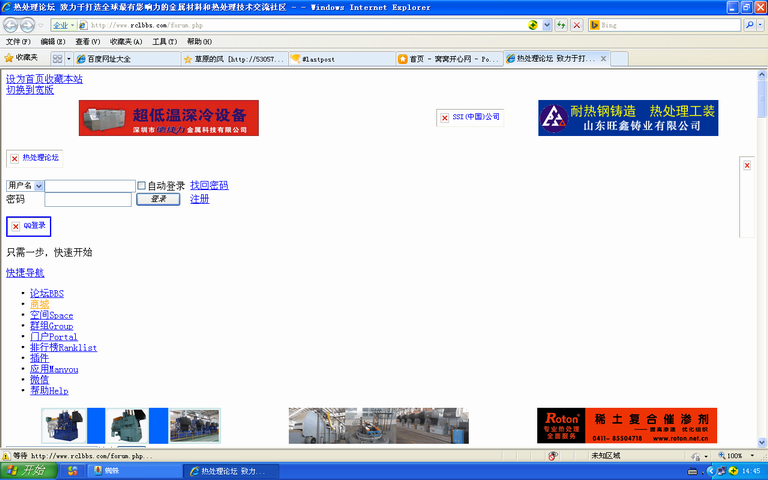Screen dimensions: 768x480
Task: Stop page loading with the red X icon
Action: tap(577, 25)
